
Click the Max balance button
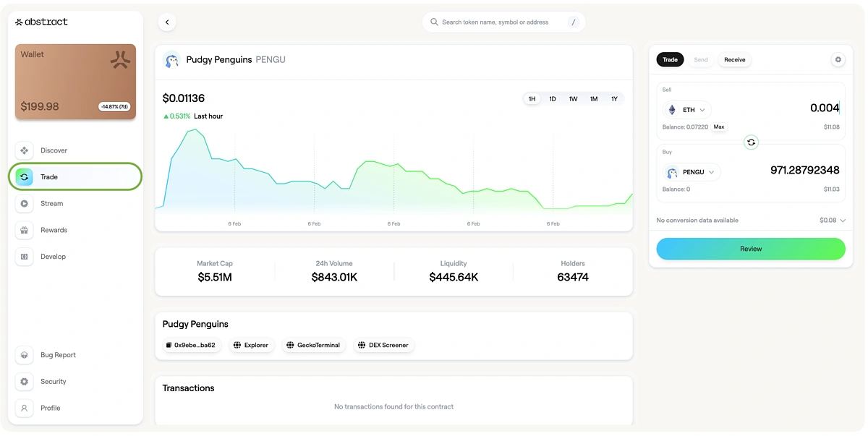click(719, 127)
